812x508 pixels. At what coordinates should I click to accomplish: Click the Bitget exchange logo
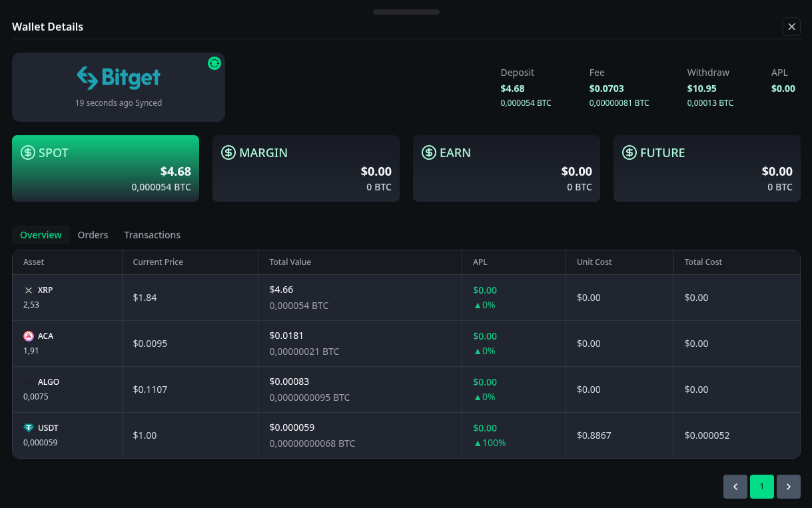(119, 78)
